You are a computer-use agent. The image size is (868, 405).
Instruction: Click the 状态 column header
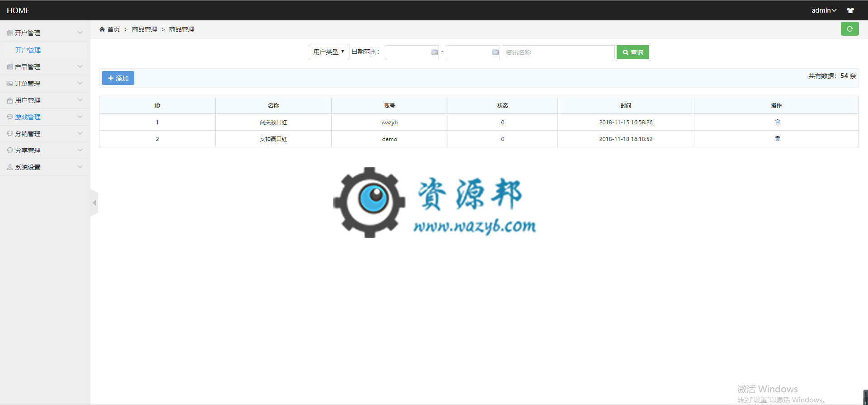tap(503, 105)
